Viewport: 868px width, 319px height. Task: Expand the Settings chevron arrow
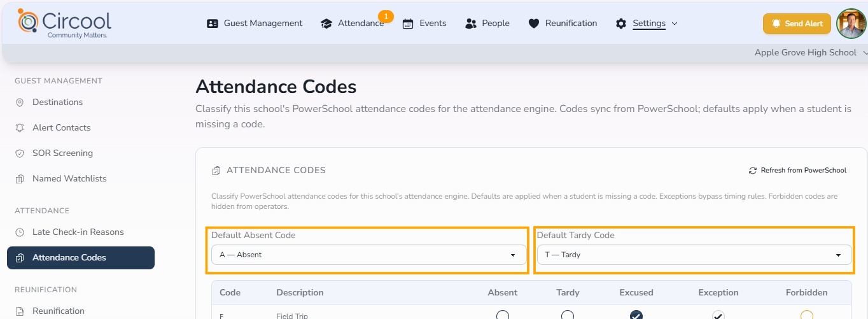coord(675,24)
